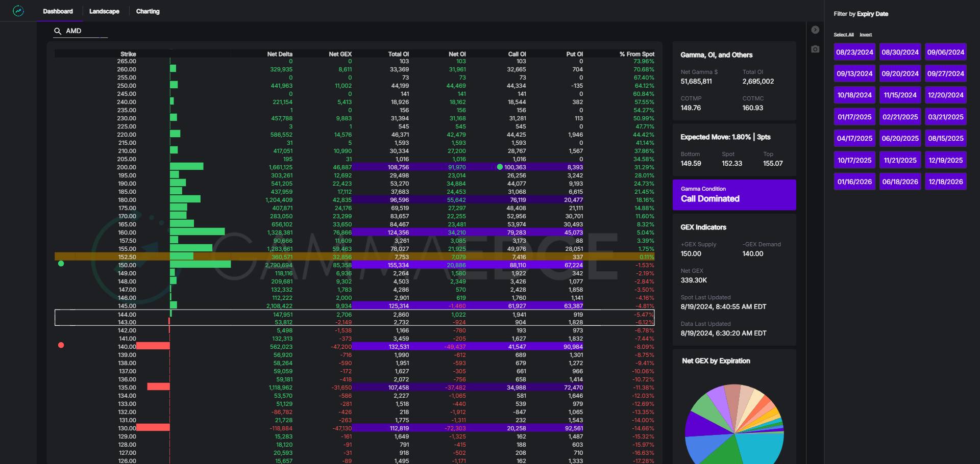The height and width of the screenshot is (464, 980).
Task: Toggle the 09/20/2024 expiry date filter
Action: 900,73
